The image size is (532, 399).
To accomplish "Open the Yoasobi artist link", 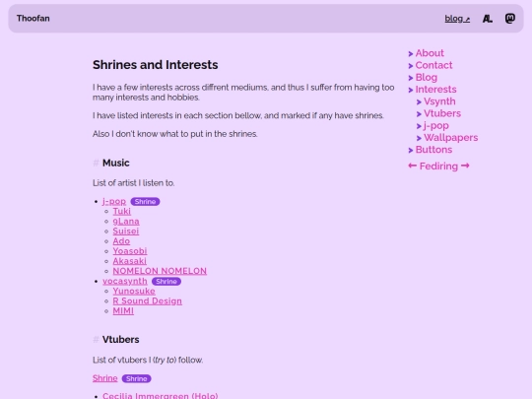I will pyautogui.click(x=130, y=251).
